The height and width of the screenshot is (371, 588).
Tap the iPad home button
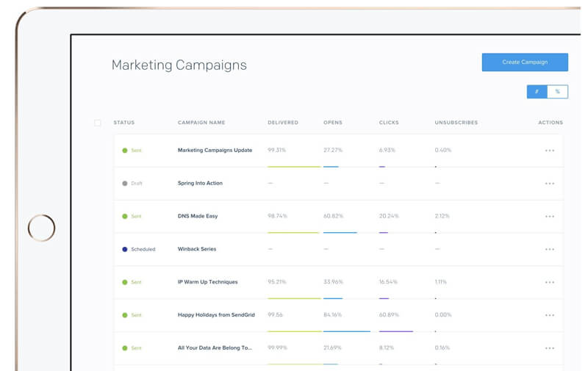coord(41,228)
